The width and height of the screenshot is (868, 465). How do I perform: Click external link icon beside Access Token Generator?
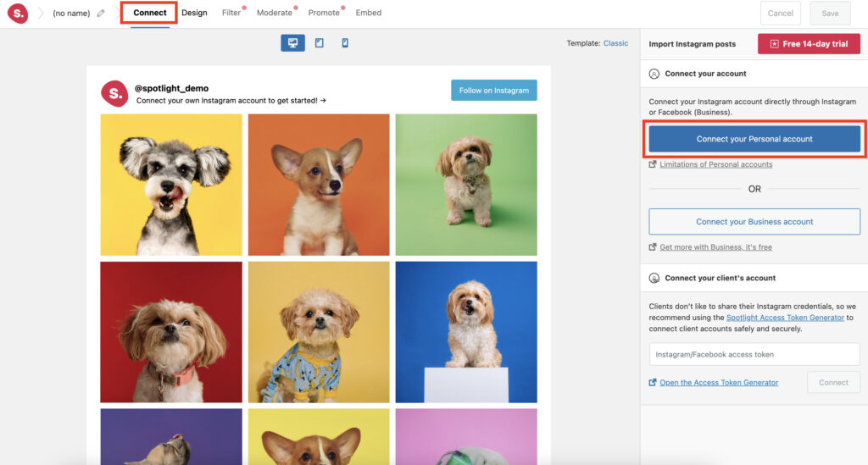click(x=653, y=383)
